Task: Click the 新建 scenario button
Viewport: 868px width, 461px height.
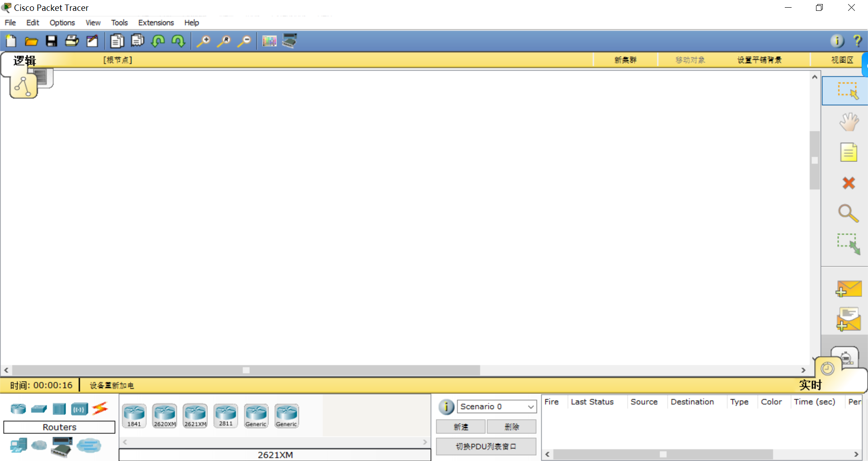Action: (461, 427)
